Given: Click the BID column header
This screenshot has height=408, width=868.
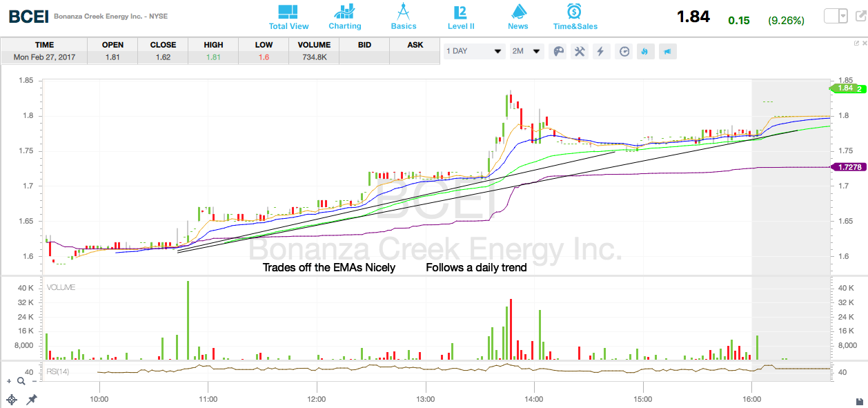Looking at the screenshot, I should click(364, 45).
